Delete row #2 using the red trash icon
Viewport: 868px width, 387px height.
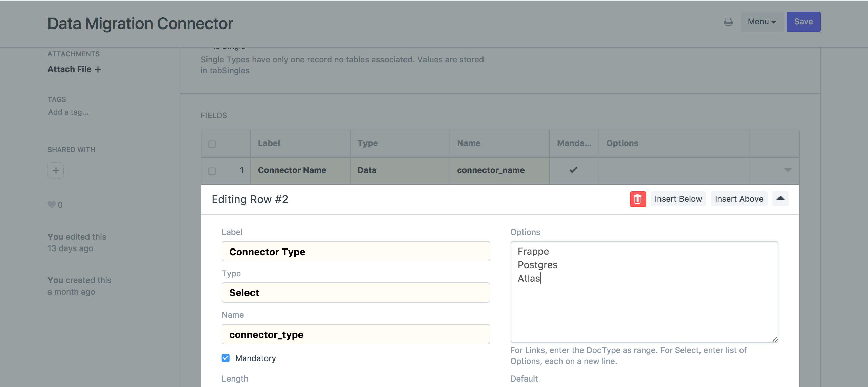click(638, 199)
